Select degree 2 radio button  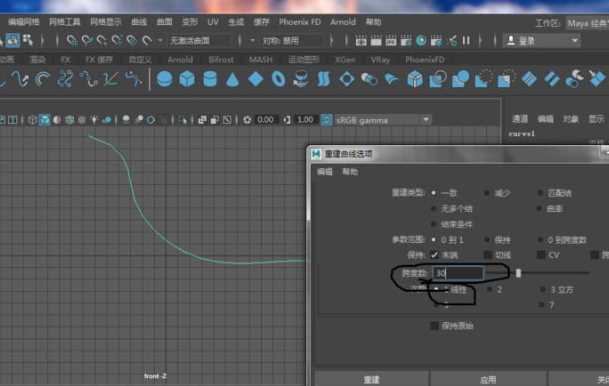point(489,289)
